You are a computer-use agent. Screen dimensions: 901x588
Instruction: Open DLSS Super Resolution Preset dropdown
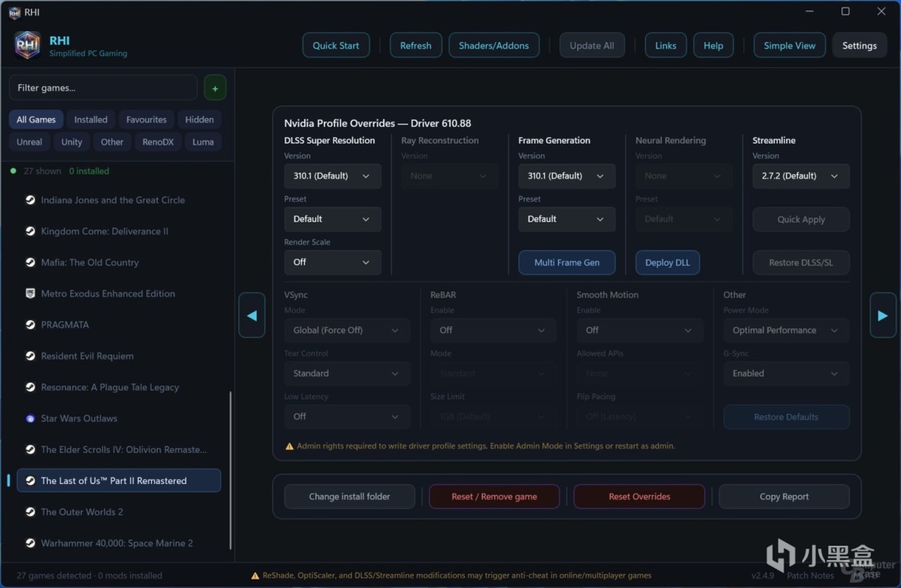point(332,219)
